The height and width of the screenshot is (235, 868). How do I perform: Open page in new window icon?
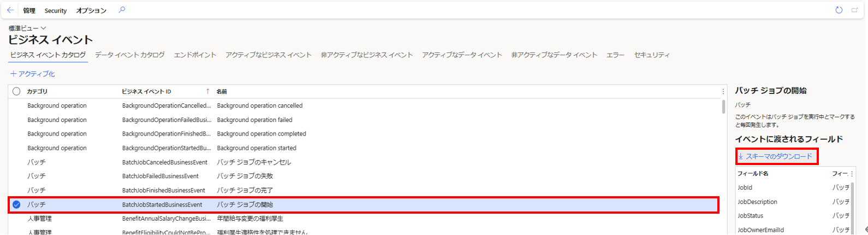[854, 10]
